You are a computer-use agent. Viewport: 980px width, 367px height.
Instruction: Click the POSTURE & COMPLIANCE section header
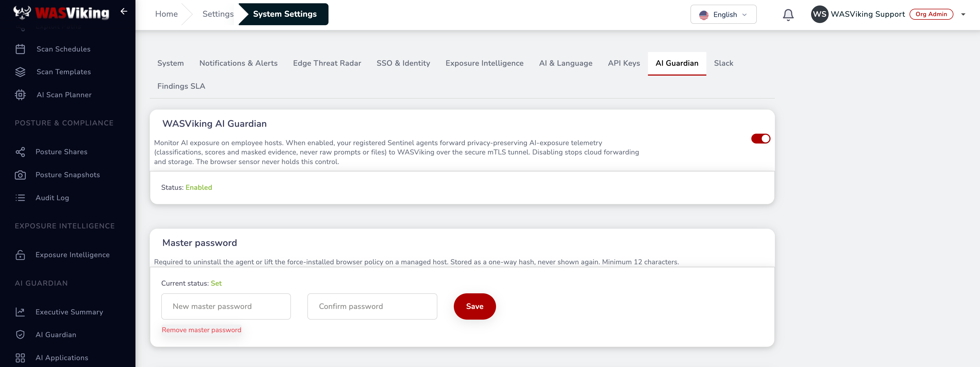[x=64, y=123]
